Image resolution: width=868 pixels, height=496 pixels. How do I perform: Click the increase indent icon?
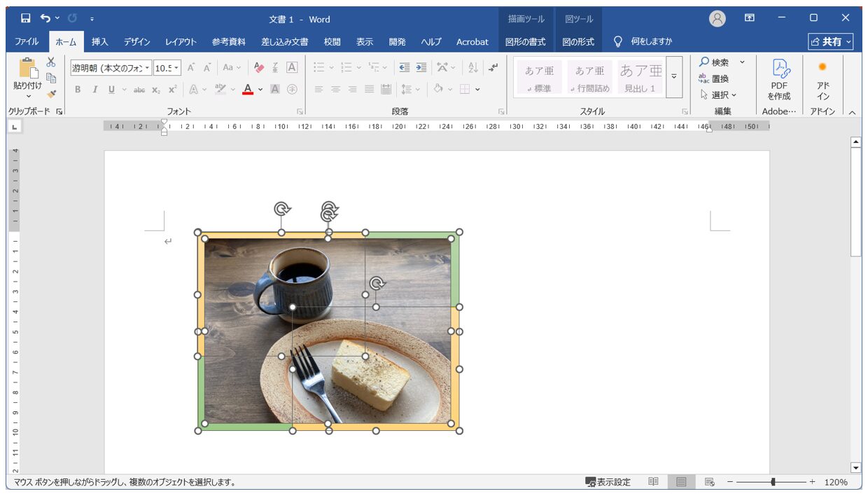point(421,68)
